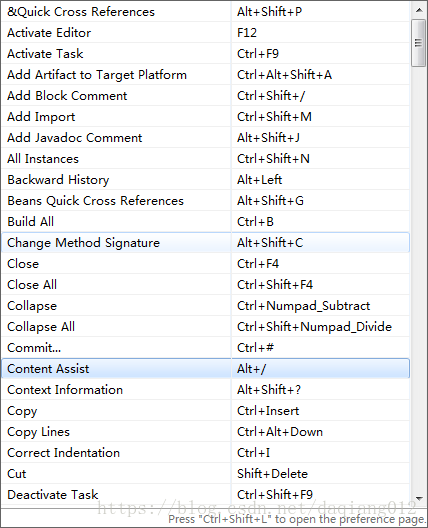Choose Backward History command
Image resolution: width=428 pixels, height=528 pixels.
click(205, 180)
